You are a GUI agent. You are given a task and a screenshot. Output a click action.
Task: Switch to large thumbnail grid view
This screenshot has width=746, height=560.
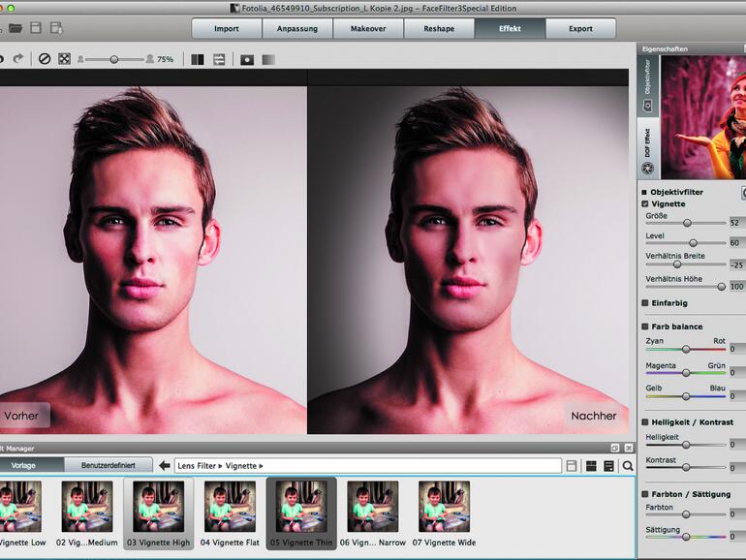coord(591,466)
